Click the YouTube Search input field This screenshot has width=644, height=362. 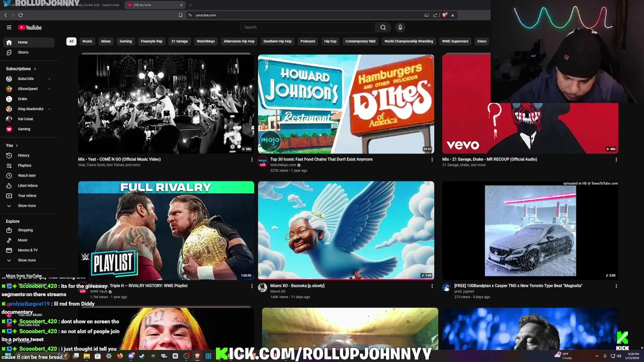click(308, 27)
